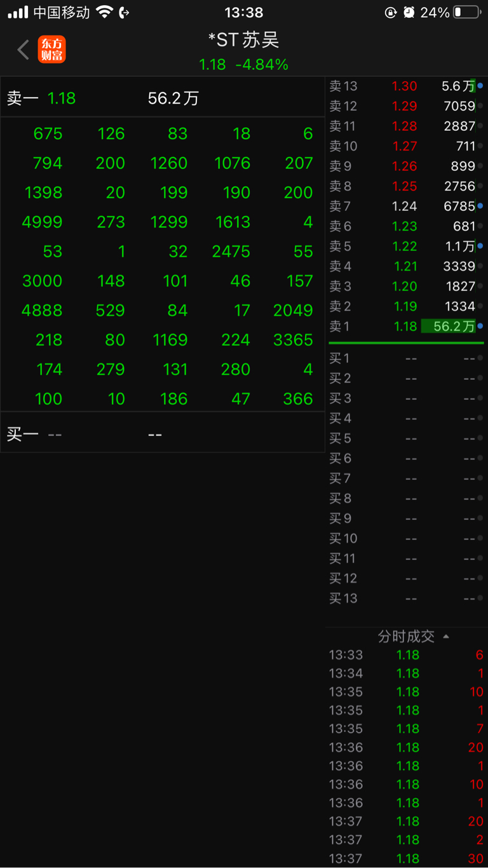Tap queue order 1260 in grid

pyautogui.click(x=169, y=163)
